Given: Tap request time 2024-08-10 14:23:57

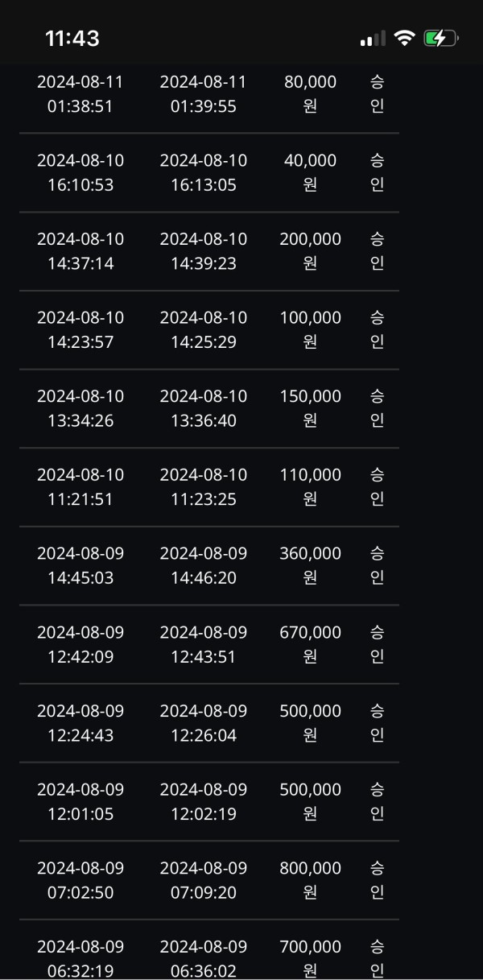Looking at the screenshot, I should tap(80, 330).
